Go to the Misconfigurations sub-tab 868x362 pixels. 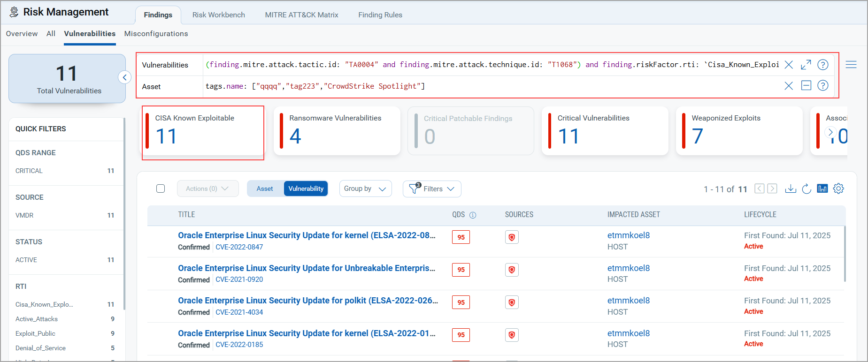(x=156, y=34)
